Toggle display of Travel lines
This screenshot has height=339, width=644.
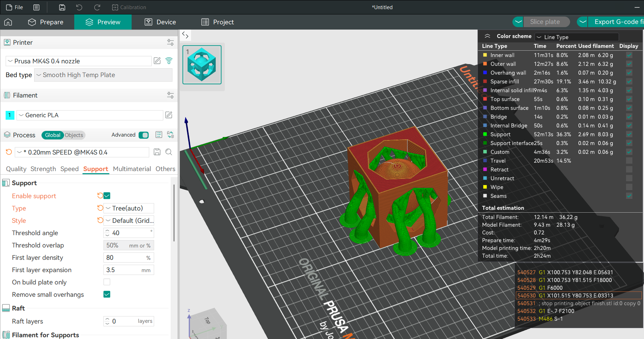(629, 161)
